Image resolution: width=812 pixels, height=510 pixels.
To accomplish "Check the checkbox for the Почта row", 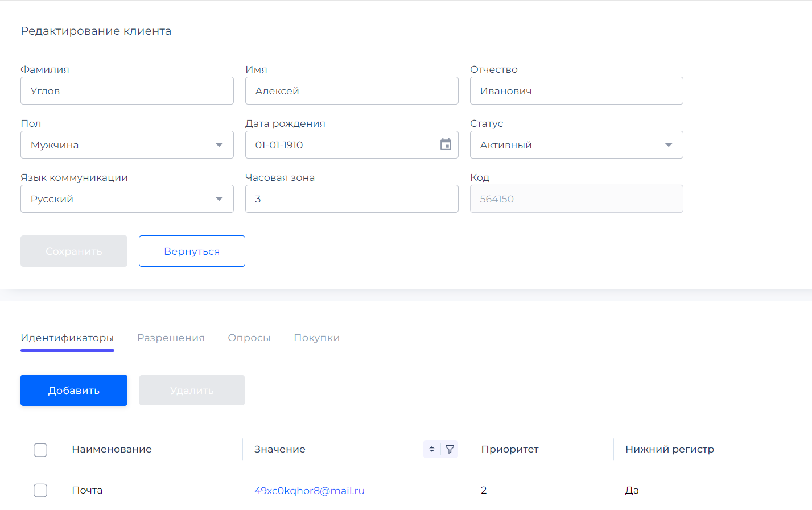I will pyautogui.click(x=40, y=490).
